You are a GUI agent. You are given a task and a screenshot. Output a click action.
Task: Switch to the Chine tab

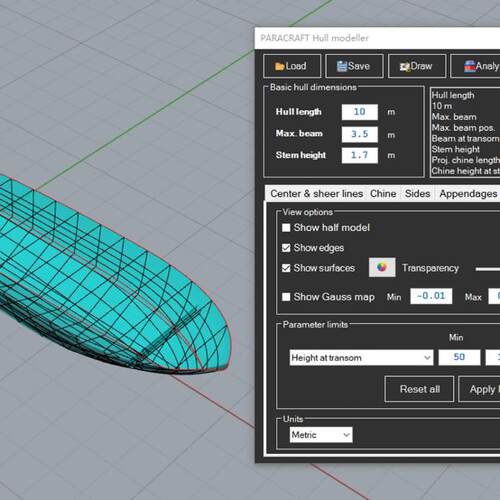click(383, 194)
